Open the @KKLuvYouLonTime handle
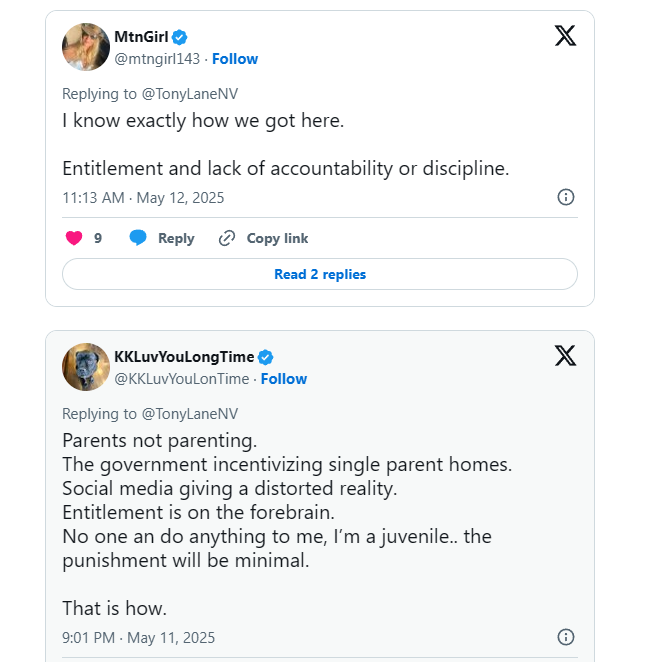 [x=182, y=379]
